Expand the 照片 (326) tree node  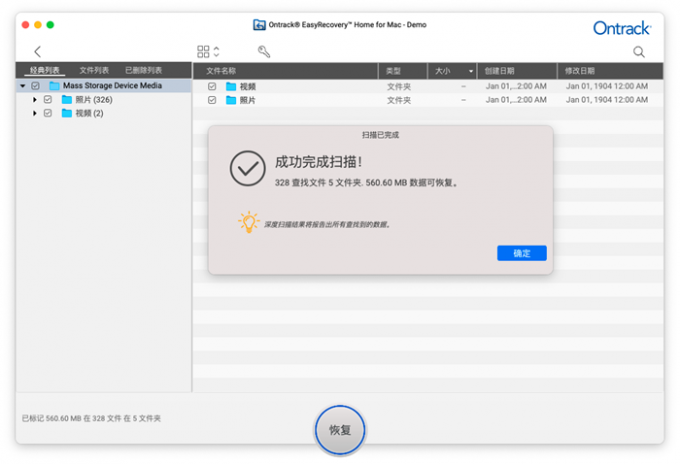click(35, 100)
